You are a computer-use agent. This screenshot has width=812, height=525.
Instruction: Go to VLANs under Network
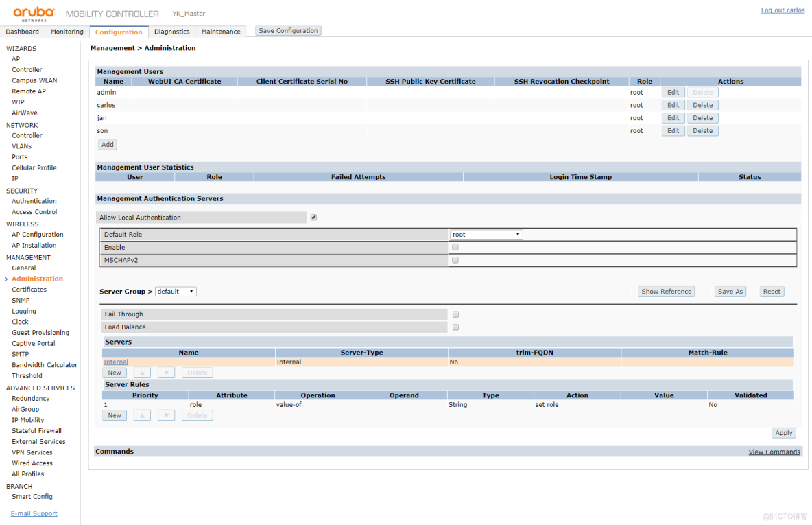(x=22, y=146)
